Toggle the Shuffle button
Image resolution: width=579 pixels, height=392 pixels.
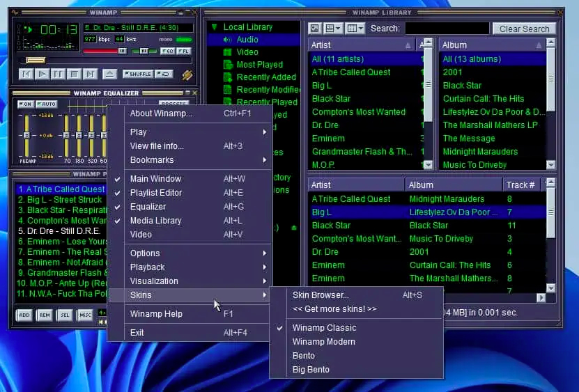click(138, 74)
